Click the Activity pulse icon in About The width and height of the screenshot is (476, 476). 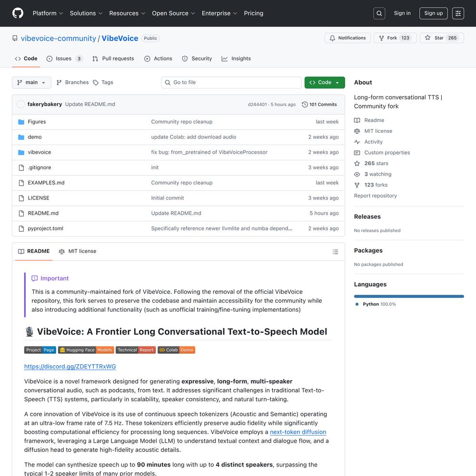click(x=357, y=142)
